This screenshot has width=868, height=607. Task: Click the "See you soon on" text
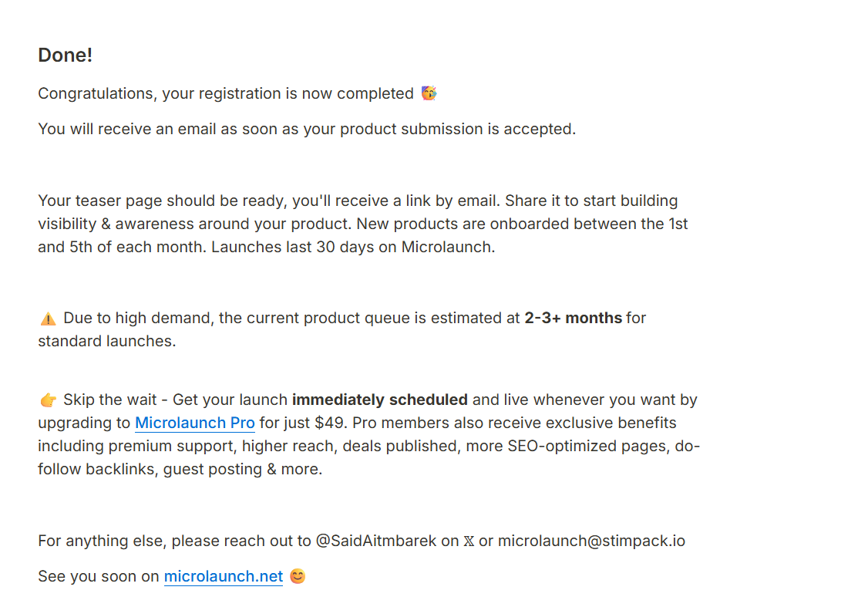tap(99, 577)
